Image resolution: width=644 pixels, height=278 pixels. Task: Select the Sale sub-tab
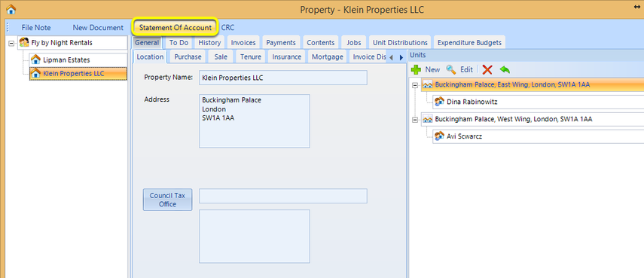click(221, 57)
